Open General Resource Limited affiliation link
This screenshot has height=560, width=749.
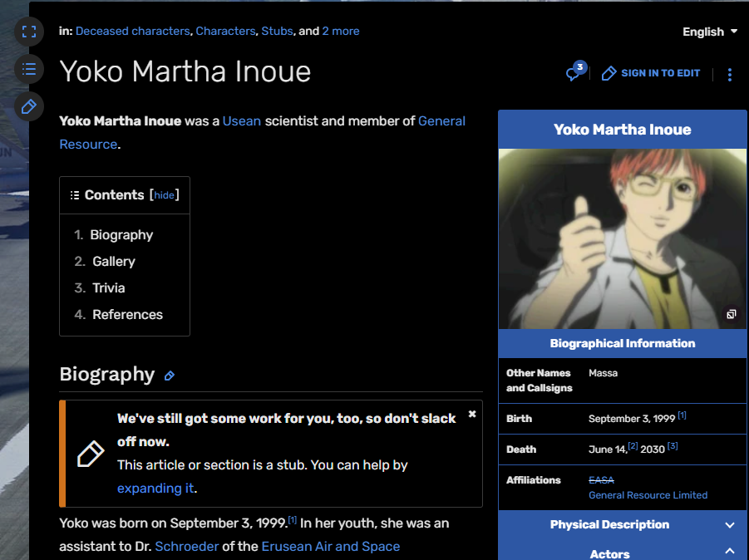click(648, 495)
